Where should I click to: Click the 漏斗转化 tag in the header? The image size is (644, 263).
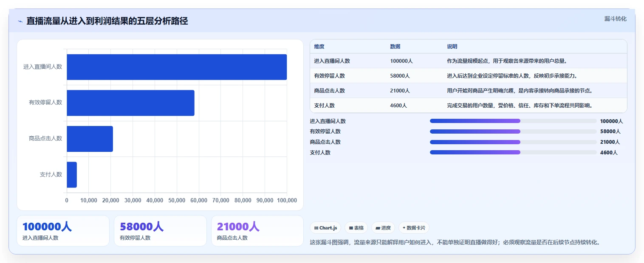[x=615, y=19]
